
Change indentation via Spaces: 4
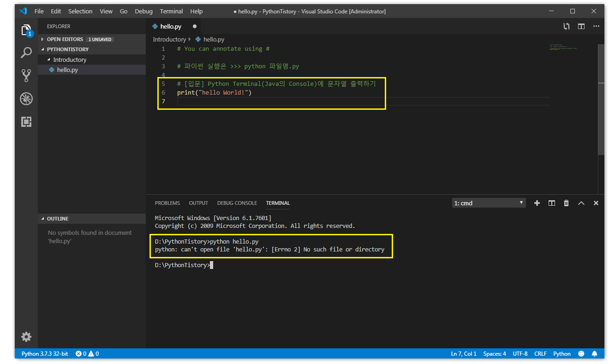click(x=495, y=354)
